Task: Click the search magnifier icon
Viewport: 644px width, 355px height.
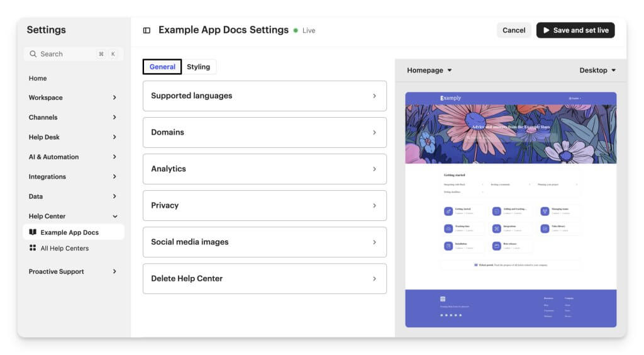Action: tap(33, 54)
